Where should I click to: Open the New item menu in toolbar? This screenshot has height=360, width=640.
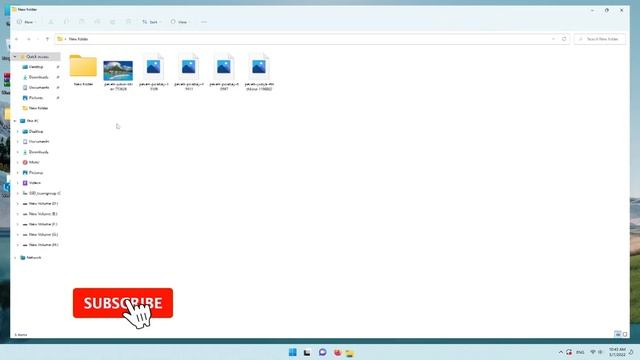[x=27, y=22]
